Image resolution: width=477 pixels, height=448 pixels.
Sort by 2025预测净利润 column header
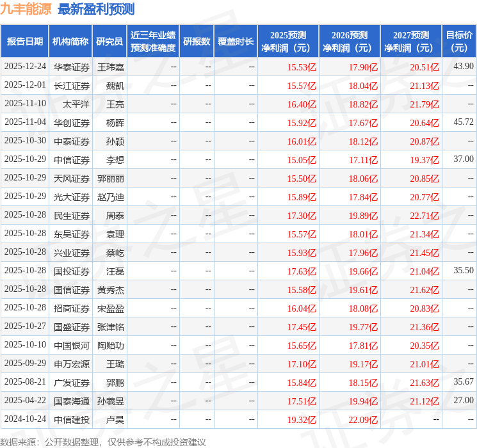pos(288,42)
